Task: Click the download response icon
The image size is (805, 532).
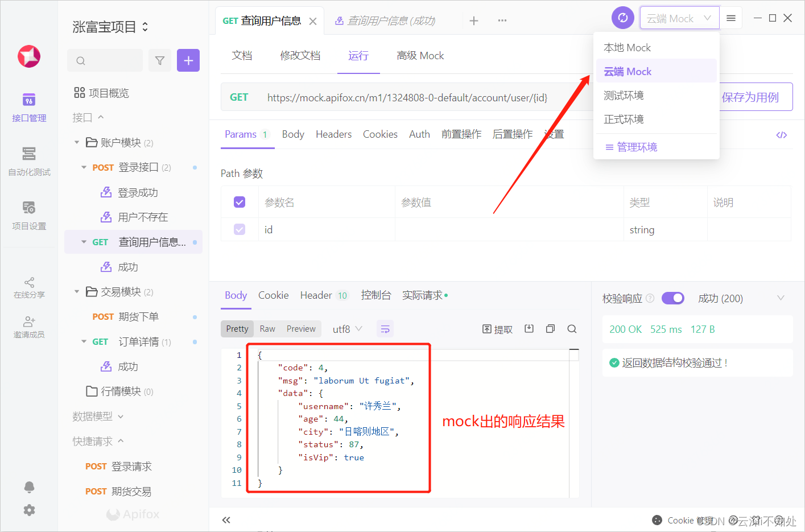Action: [529, 329]
